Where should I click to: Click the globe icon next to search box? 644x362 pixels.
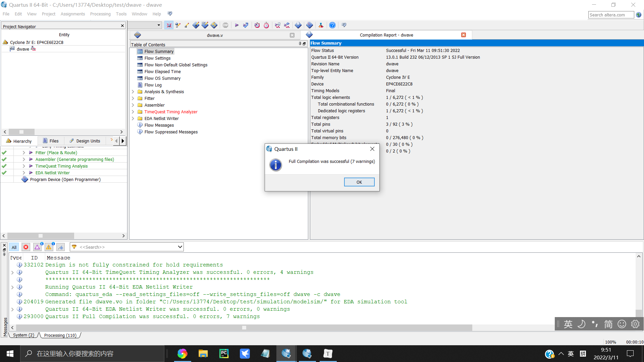[639, 15]
